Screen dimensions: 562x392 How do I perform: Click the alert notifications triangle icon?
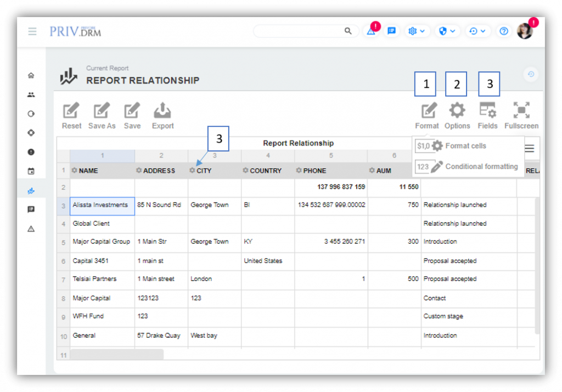[x=372, y=31]
